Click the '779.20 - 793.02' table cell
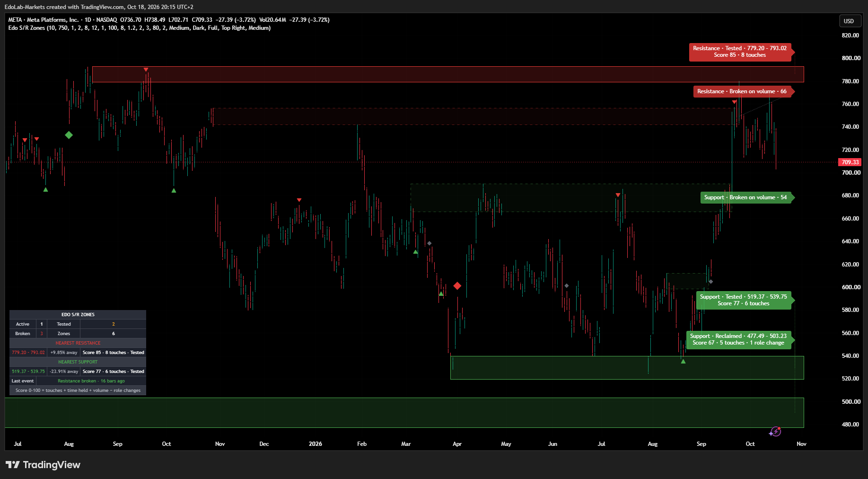 28,353
